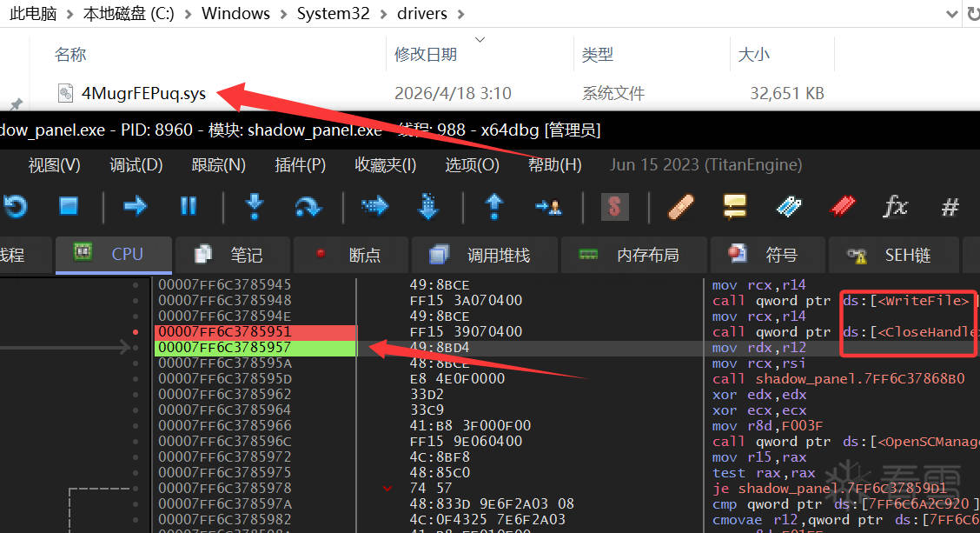Navigate to 本地磁盘 (C:) breadcrumb
This screenshot has width=980, height=533.
pyautogui.click(x=129, y=14)
